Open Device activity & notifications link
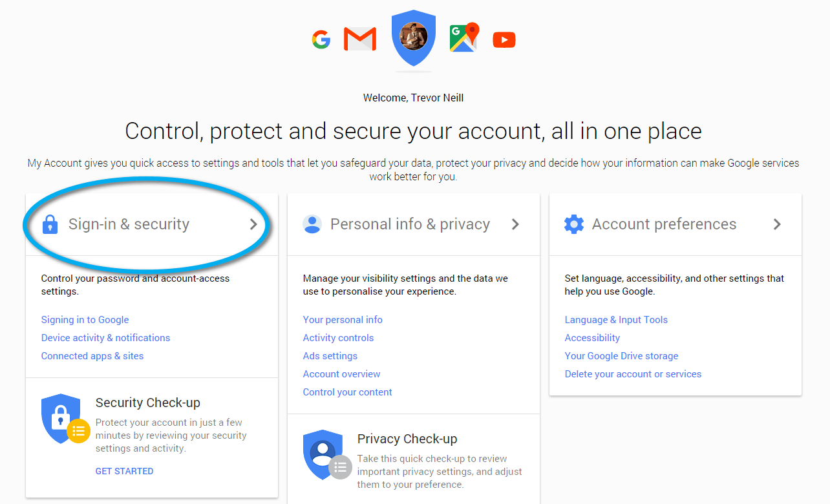Viewport: 830px width, 504px height. pyautogui.click(x=106, y=338)
